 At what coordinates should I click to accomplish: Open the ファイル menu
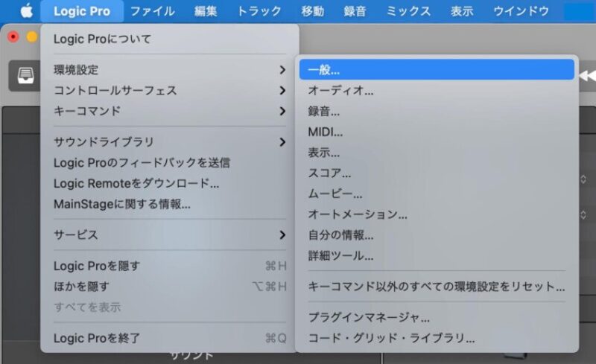pos(153,11)
